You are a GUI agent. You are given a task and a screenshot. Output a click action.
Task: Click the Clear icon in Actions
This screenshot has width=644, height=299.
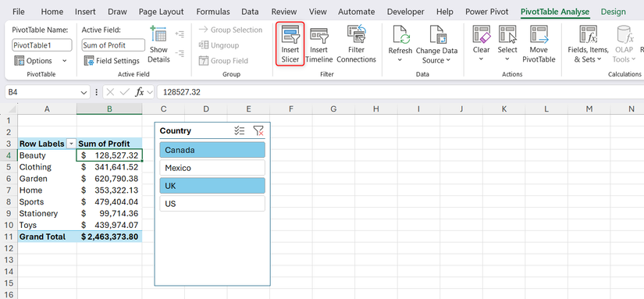point(482,34)
